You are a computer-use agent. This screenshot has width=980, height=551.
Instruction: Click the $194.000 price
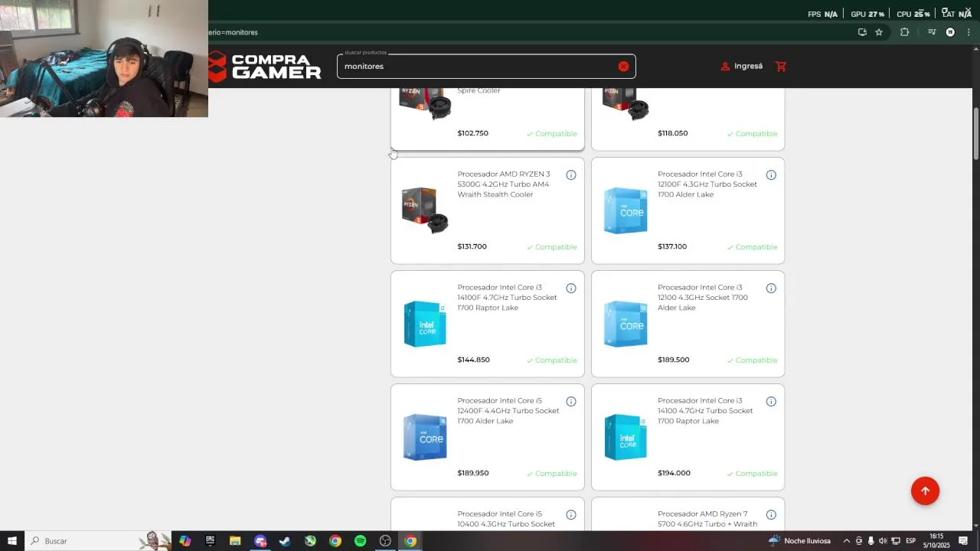click(674, 473)
